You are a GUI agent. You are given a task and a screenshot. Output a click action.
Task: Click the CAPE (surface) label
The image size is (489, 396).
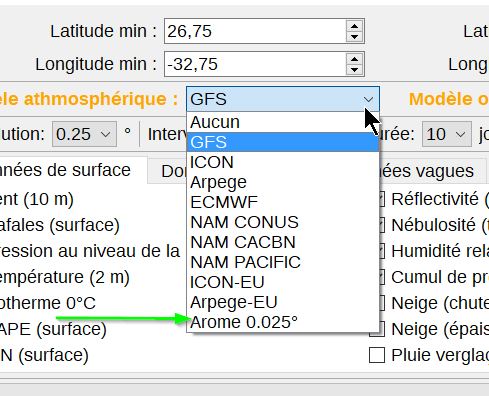pyautogui.click(x=53, y=329)
